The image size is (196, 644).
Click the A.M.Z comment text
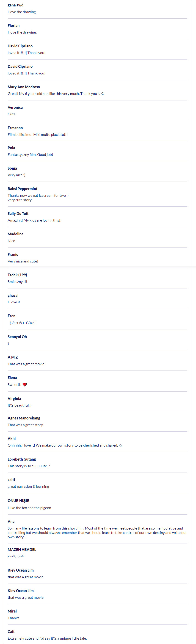(26, 364)
